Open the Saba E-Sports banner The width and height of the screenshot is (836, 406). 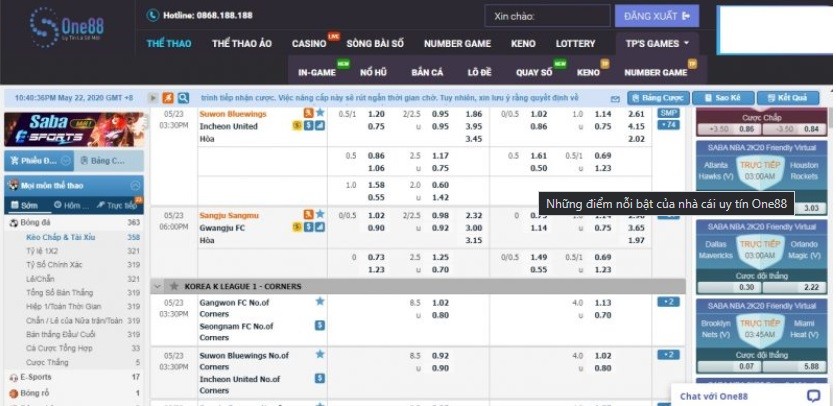(74, 129)
